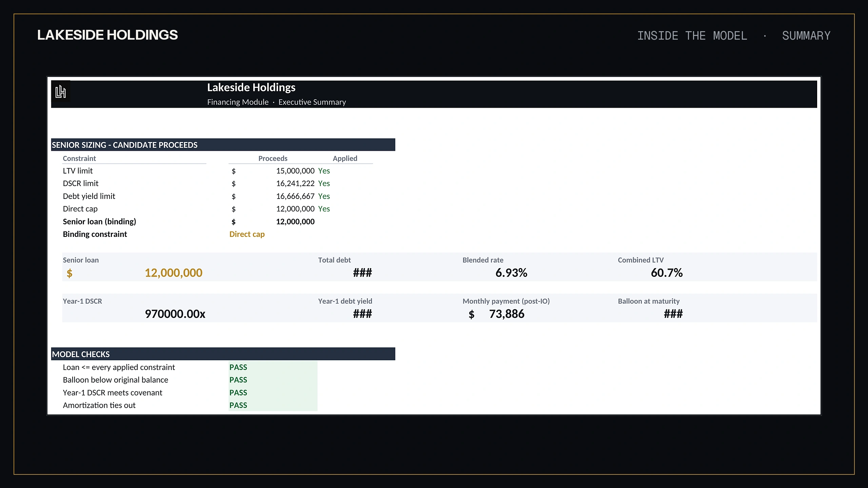Screen dimensions: 868x488
Task: Click PASS for Loan <= every applied constraint
Action: click(238, 367)
